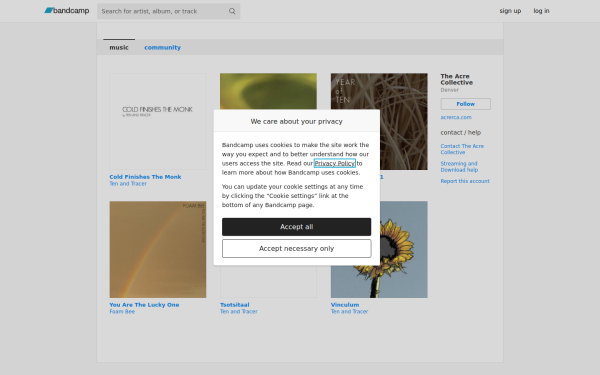Click the We care about your privacy heading
600x375 pixels.
297,121
